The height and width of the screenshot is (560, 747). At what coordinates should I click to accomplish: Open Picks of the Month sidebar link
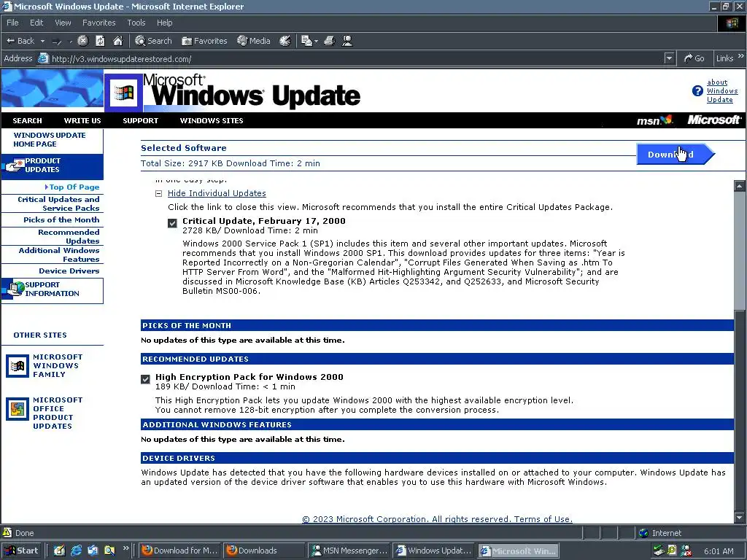[x=61, y=220]
